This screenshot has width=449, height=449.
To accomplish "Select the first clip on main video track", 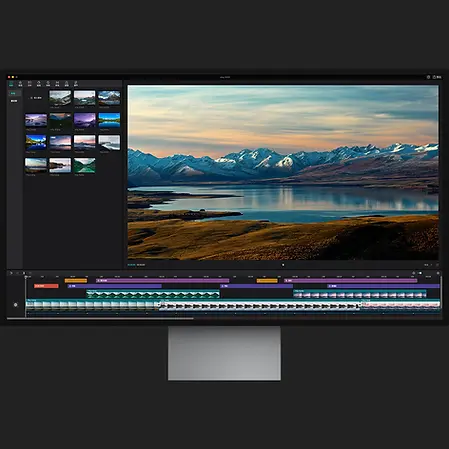I will (93, 305).
